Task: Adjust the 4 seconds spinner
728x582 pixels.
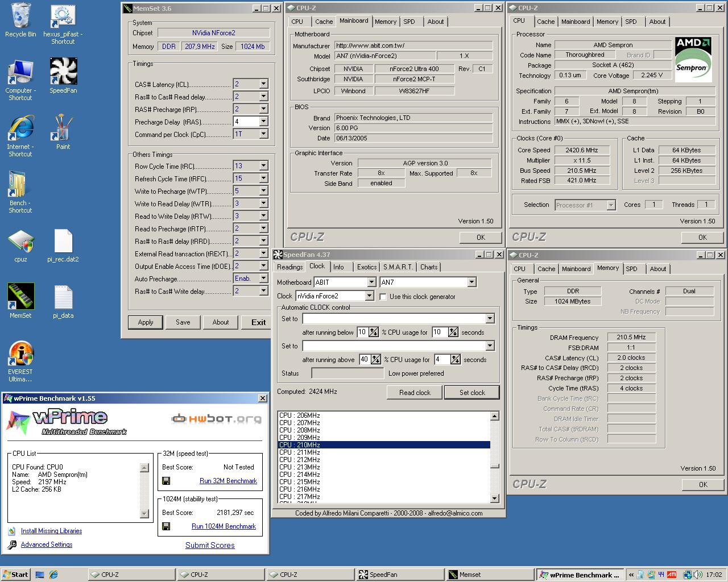Action: pyautogui.click(x=456, y=360)
